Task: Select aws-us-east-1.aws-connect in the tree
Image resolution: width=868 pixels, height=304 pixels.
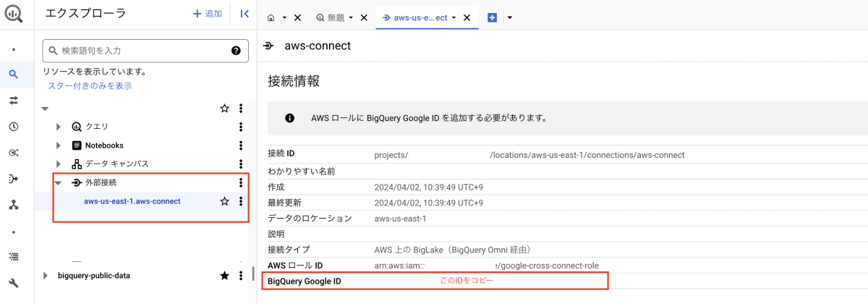Action: tap(132, 201)
